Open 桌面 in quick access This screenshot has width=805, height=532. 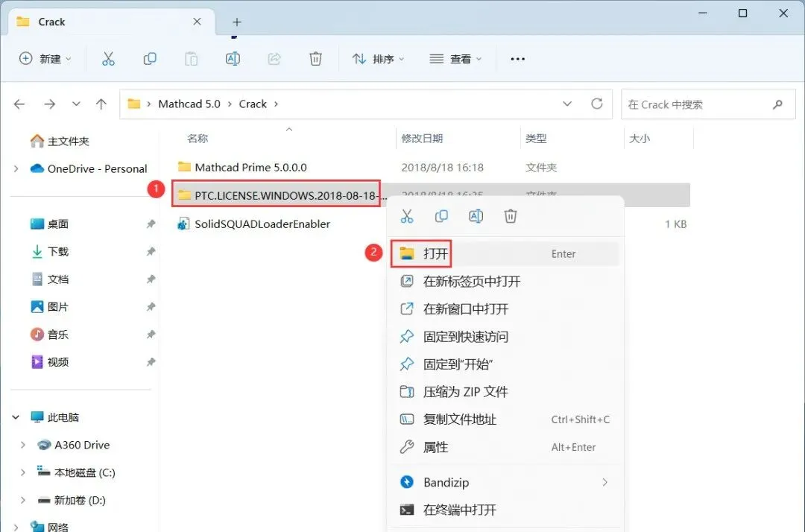click(x=50, y=224)
